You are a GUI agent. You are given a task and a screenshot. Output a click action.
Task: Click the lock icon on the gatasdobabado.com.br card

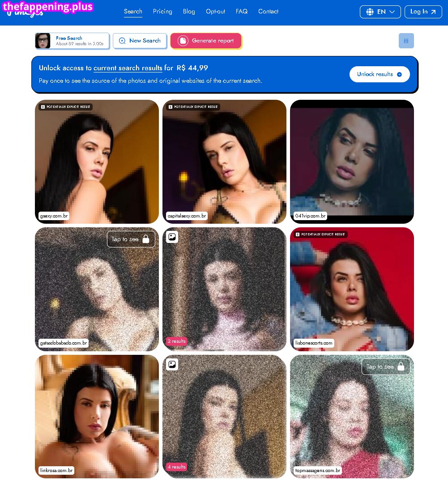[x=146, y=239]
